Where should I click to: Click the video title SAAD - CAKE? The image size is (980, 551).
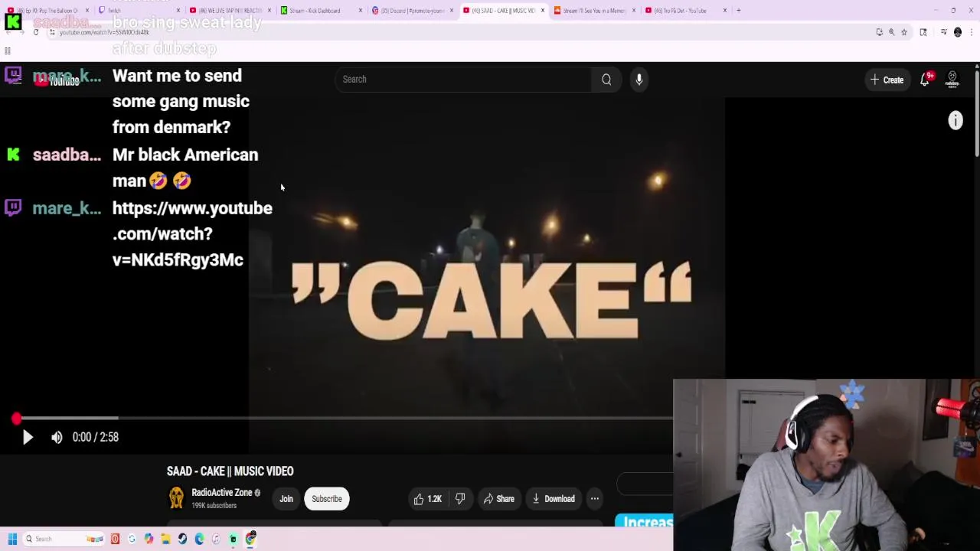pyautogui.click(x=230, y=471)
